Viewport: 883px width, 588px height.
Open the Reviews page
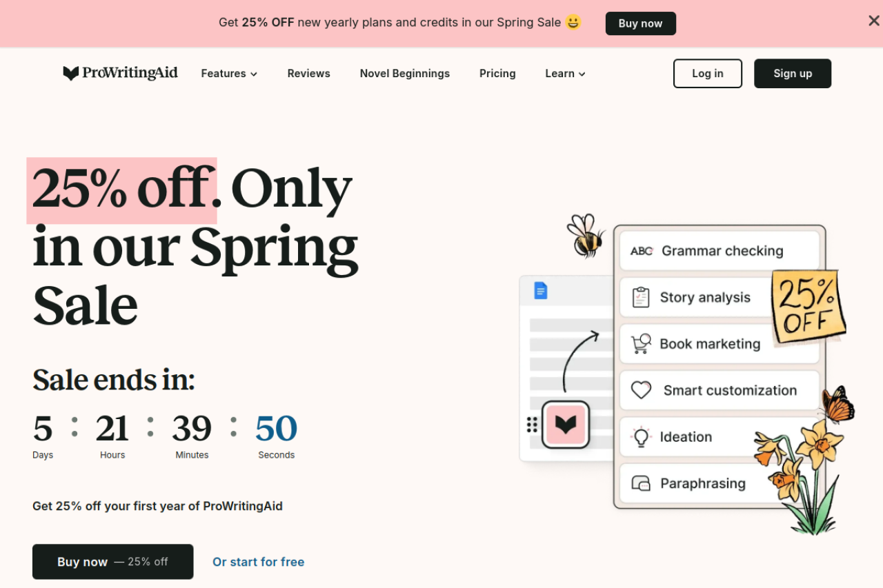tap(308, 73)
